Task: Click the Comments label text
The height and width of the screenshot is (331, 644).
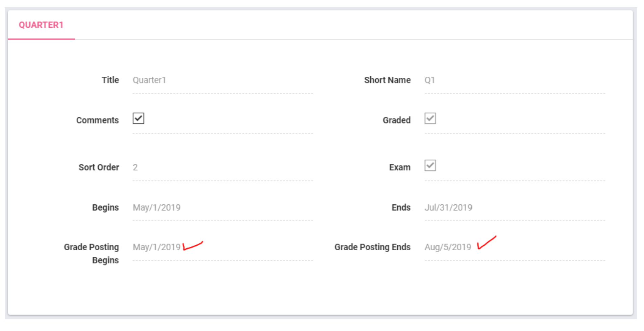Action: pos(97,120)
